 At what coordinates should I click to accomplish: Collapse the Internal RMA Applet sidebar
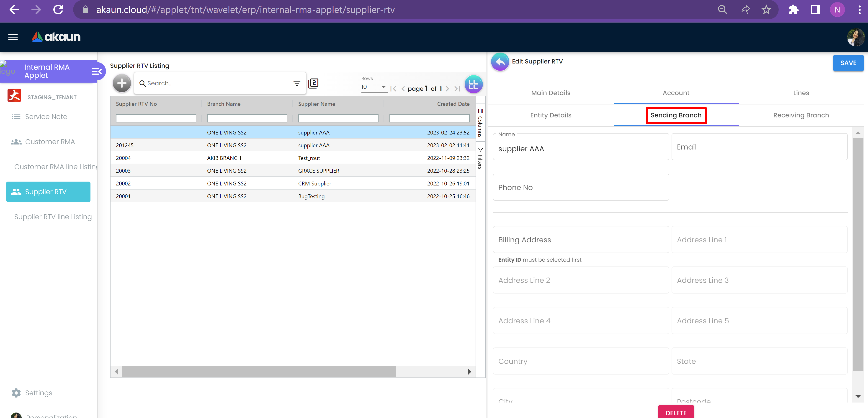[x=96, y=71]
